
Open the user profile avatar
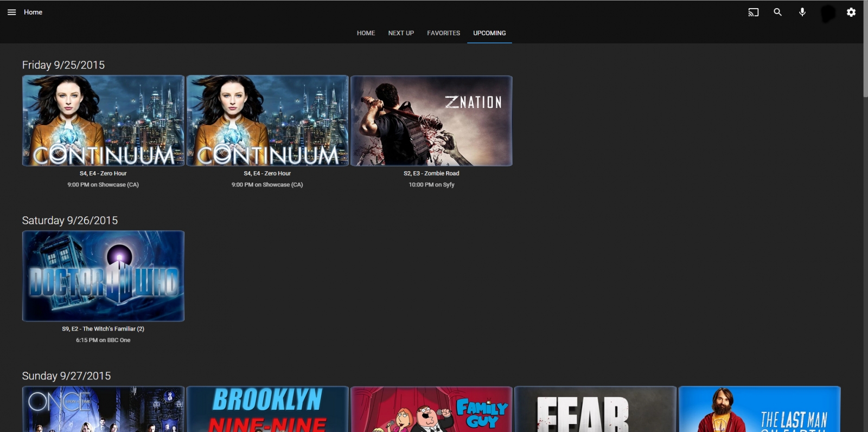tap(828, 13)
